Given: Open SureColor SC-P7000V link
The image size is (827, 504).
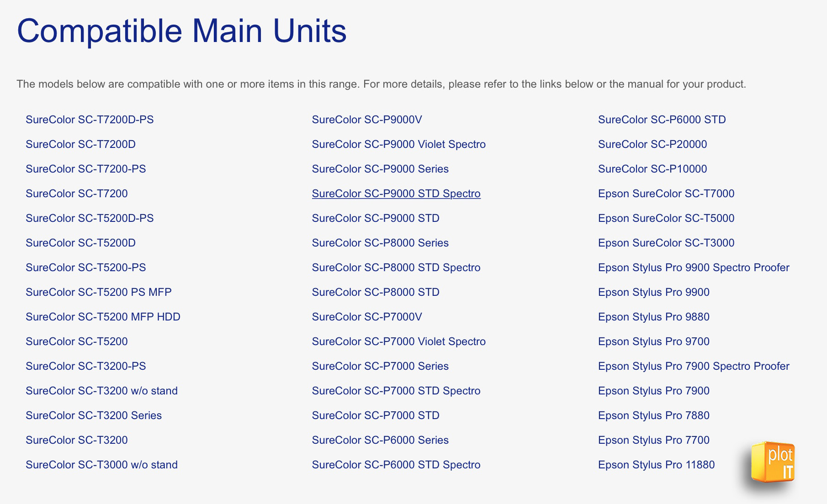Looking at the screenshot, I should pyautogui.click(x=367, y=317).
